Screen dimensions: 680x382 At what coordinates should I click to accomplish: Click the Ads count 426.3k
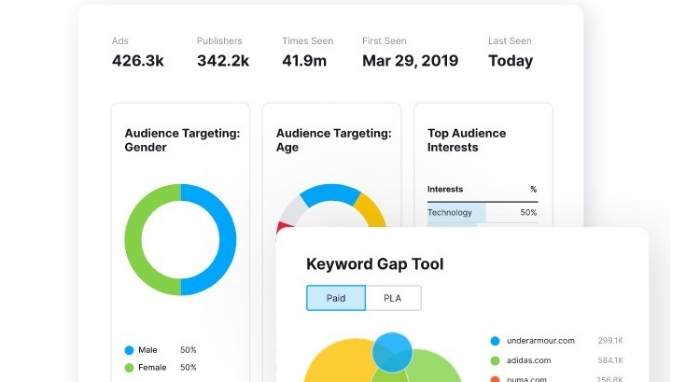pyautogui.click(x=138, y=61)
